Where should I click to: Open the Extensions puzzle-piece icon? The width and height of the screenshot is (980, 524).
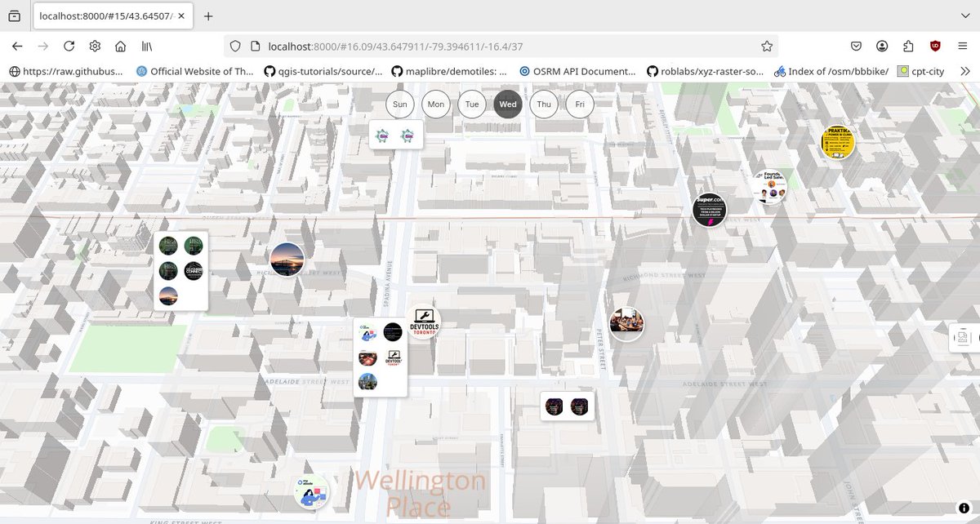[x=908, y=47]
